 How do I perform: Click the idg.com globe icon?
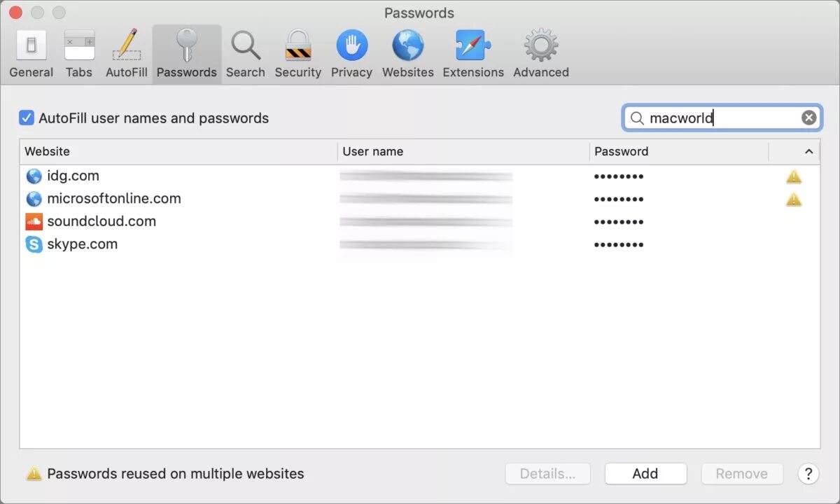[x=34, y=176]
